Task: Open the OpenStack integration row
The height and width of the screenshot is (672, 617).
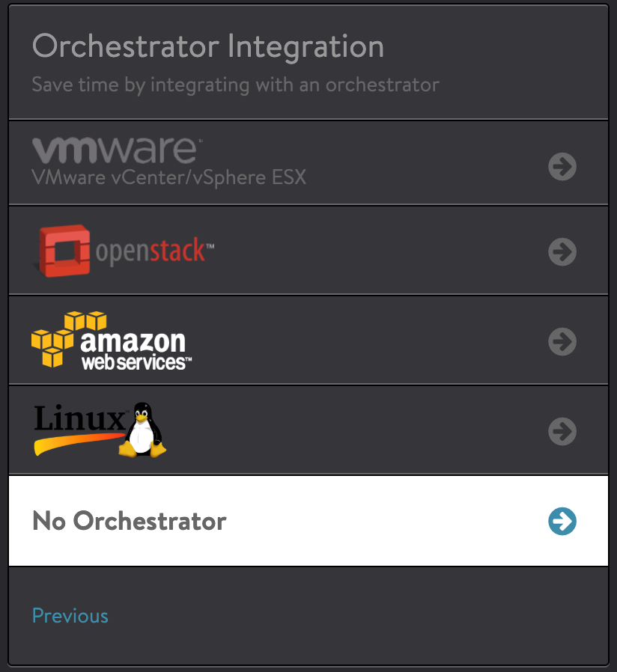Action: (x=308, y=251)
